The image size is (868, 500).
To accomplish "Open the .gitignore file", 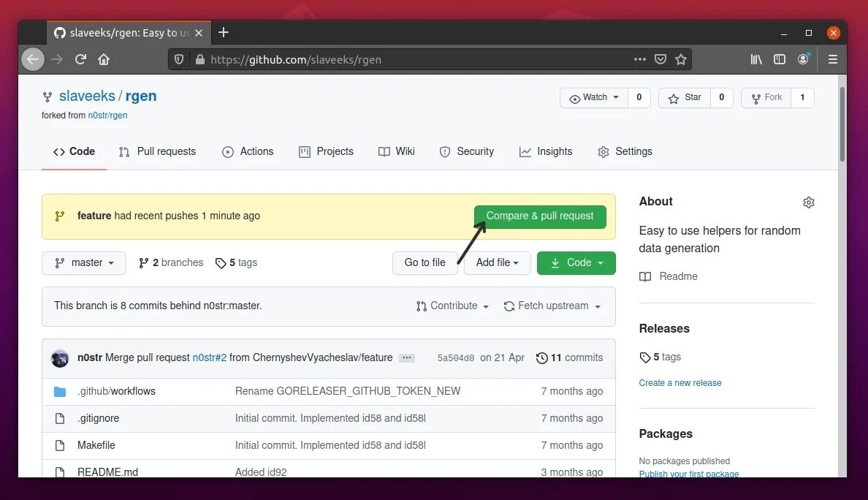I will pyautogui.click(x=98, y=419).
